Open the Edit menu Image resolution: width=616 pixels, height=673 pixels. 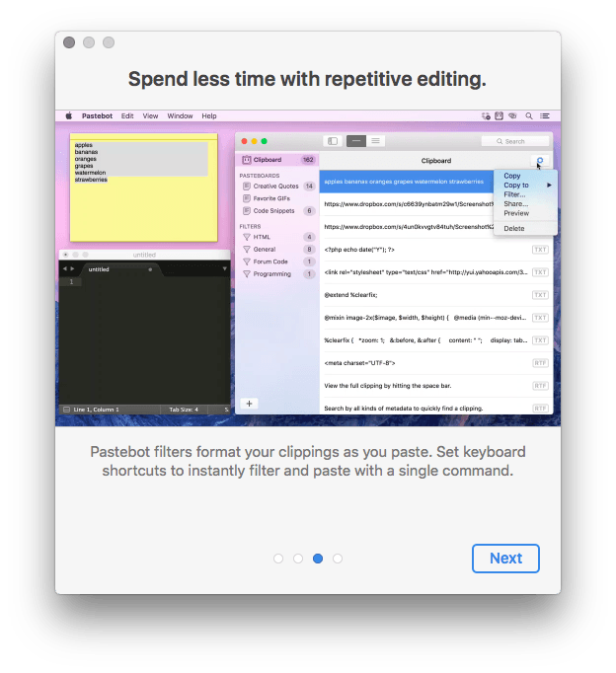tap(127, 115)
